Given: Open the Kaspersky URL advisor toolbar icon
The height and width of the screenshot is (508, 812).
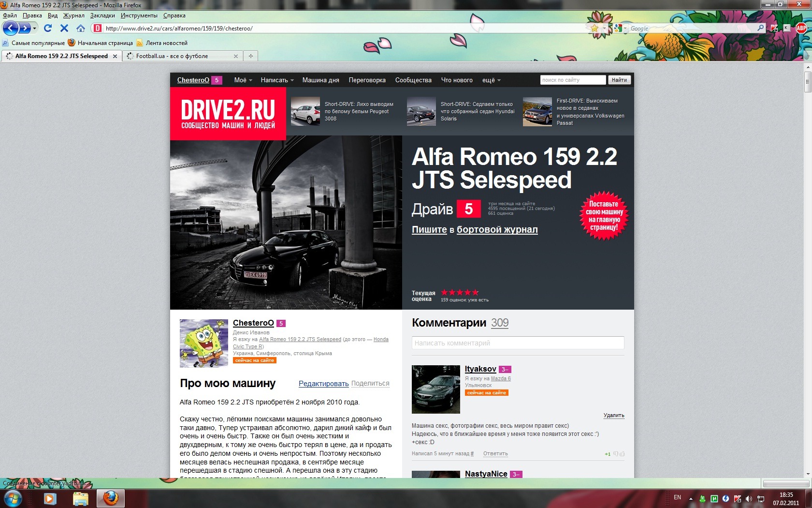Looking at the screenshot, I should tap(774, 28).
